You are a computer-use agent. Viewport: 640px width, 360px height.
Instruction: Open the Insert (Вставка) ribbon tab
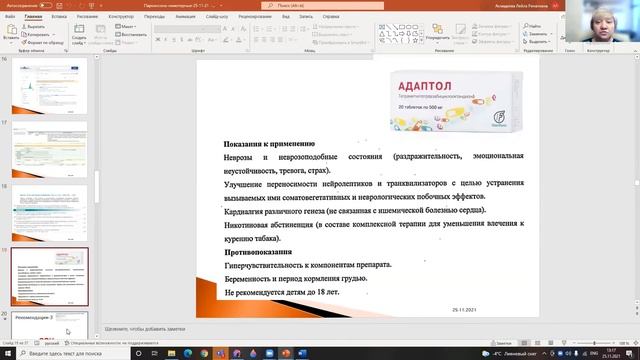point(59,16)
